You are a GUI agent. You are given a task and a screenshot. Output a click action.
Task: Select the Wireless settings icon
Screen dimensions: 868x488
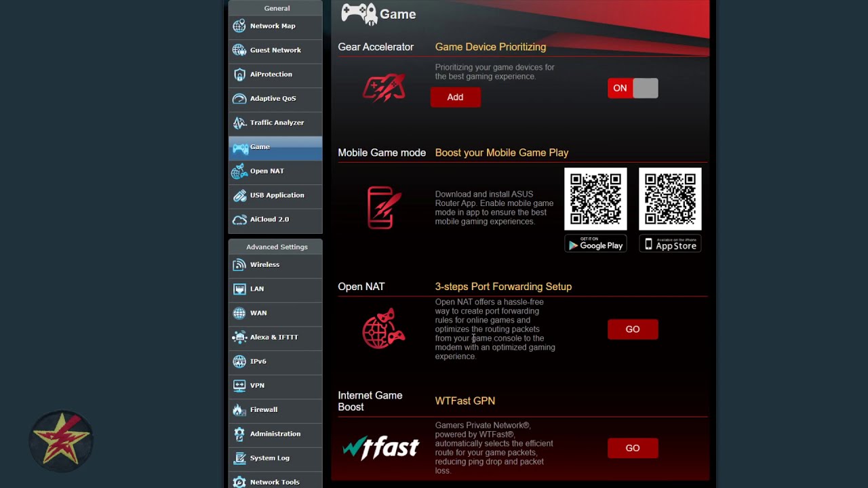(239, 265)
